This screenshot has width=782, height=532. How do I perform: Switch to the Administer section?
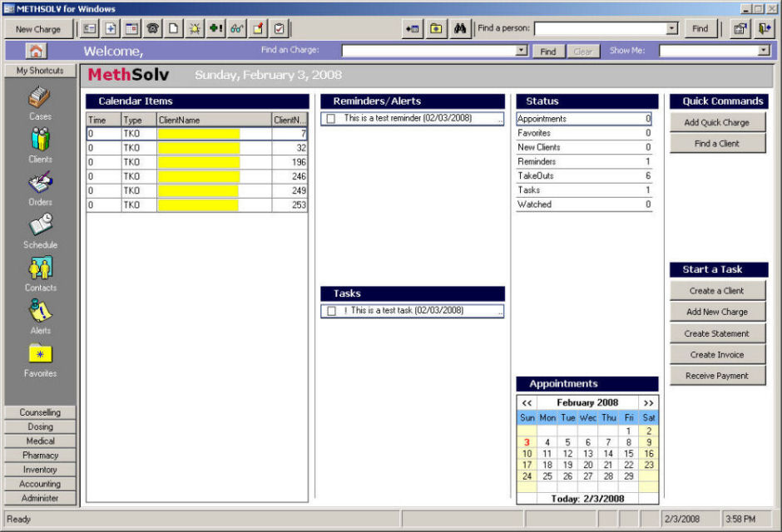pyautogui.click(x=40, y=498)
